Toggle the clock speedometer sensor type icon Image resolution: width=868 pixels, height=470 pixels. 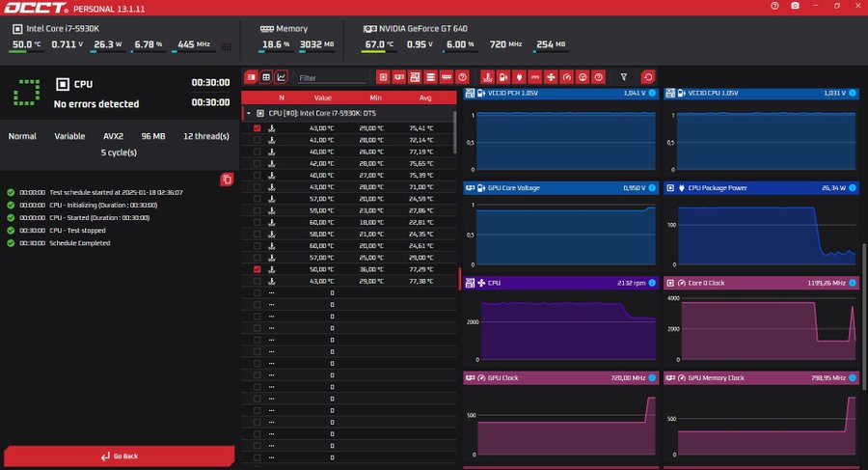point(566,77)
